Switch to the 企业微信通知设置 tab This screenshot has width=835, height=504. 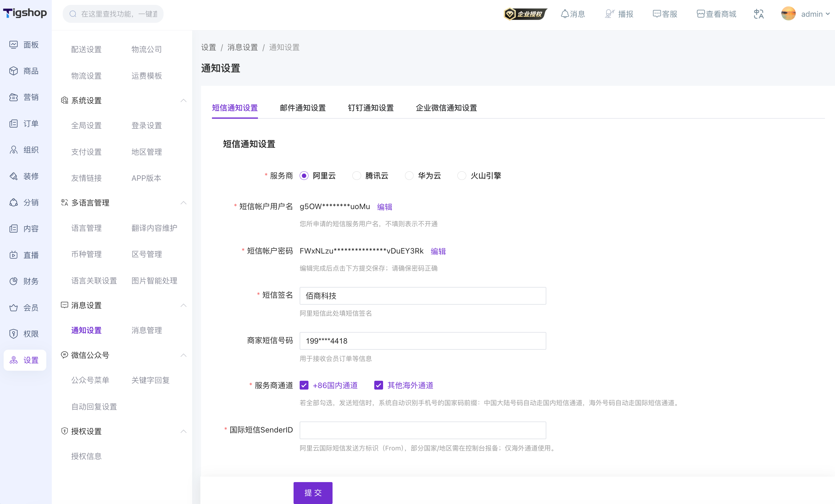(446, 108)
